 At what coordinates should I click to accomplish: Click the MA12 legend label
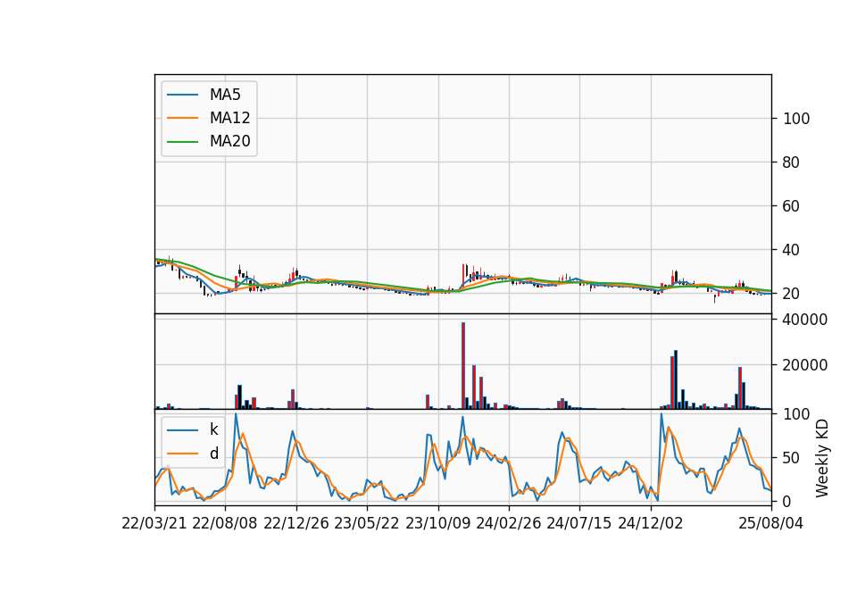230,118
